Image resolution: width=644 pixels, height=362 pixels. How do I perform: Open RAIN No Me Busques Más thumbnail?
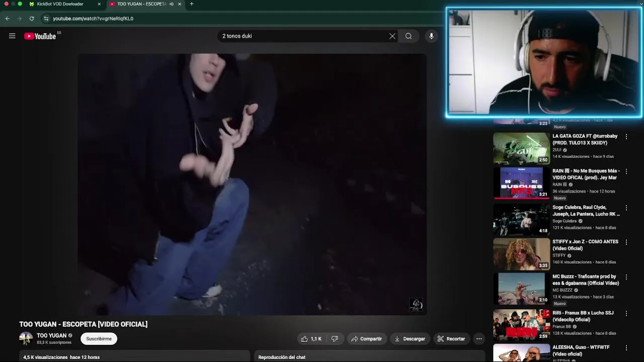tap(521, 183)
